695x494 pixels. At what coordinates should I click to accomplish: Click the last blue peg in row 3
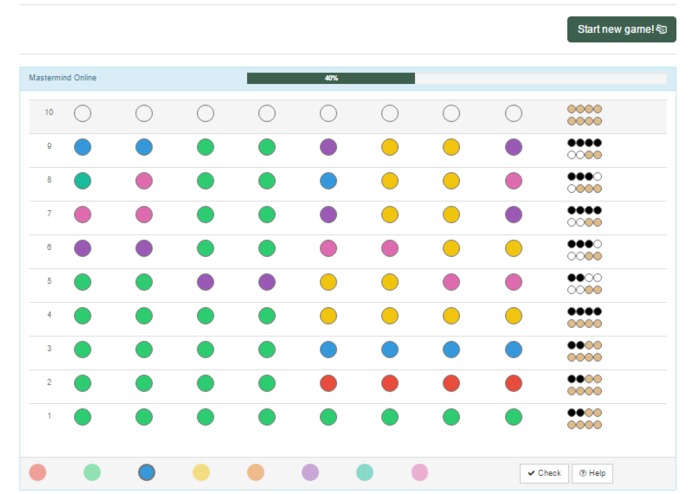(x=513, y=350)
